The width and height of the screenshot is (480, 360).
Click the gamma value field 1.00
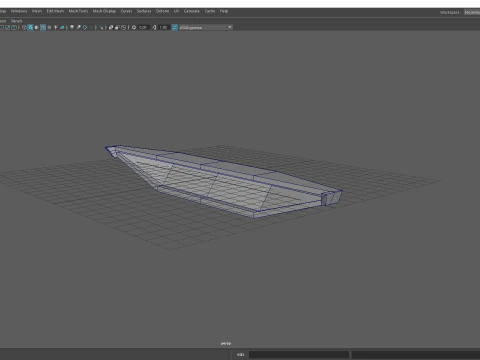163,27
